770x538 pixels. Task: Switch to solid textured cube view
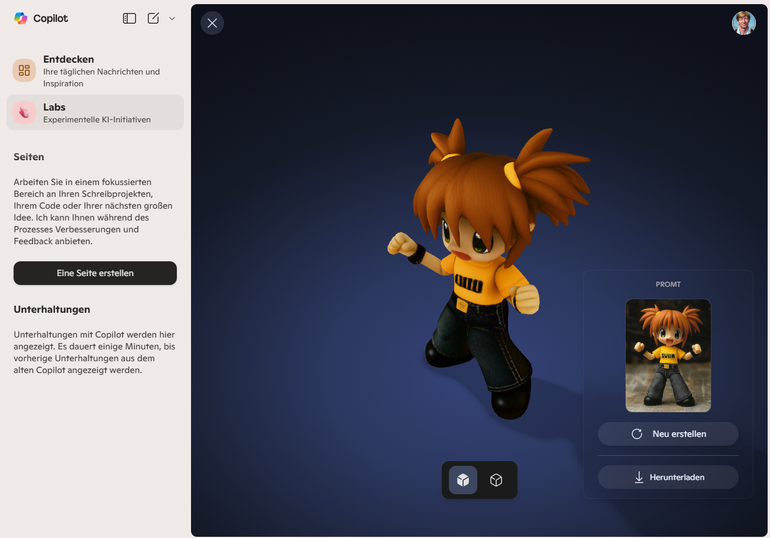tap(463, 480)
